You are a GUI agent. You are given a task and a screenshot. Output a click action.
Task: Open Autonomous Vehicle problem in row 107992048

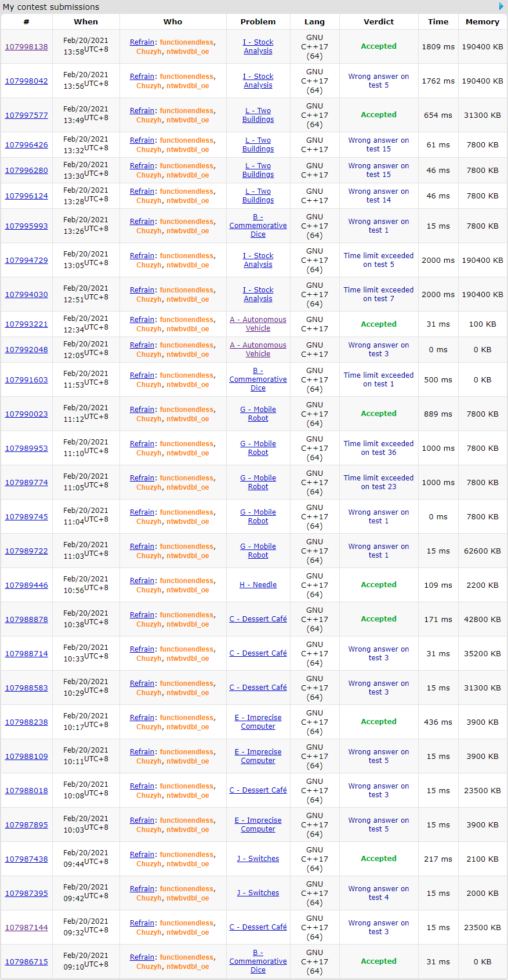pyautogui.click(x=258, y=349)
